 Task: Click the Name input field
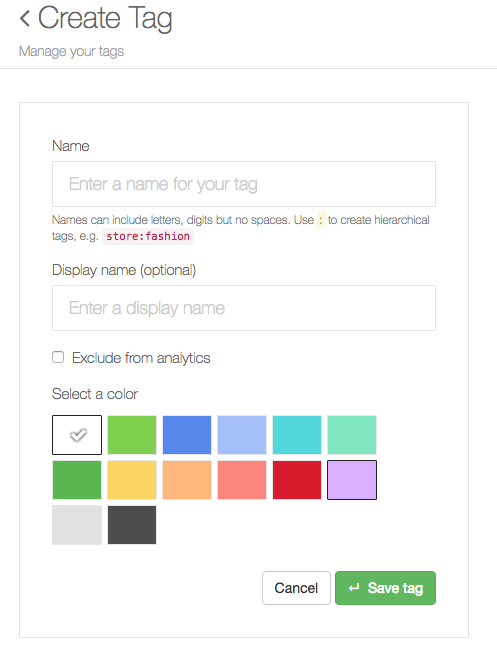click(244, 184)
